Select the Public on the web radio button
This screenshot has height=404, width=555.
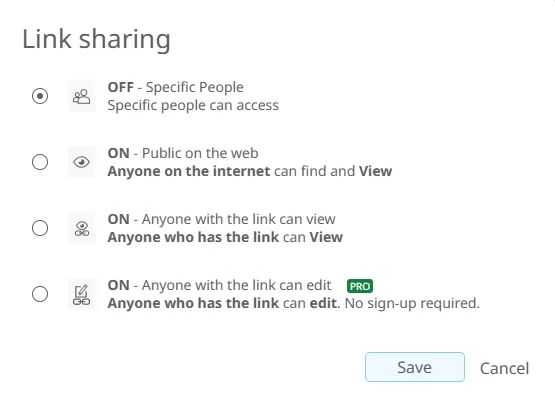pos(40,162)
